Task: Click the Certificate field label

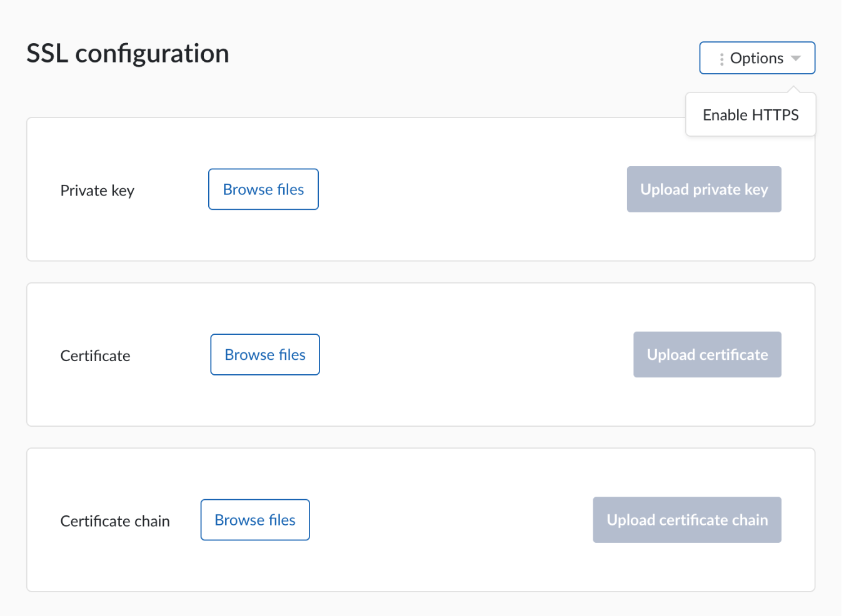Action: pyautogui.click(x=95, y=356)
